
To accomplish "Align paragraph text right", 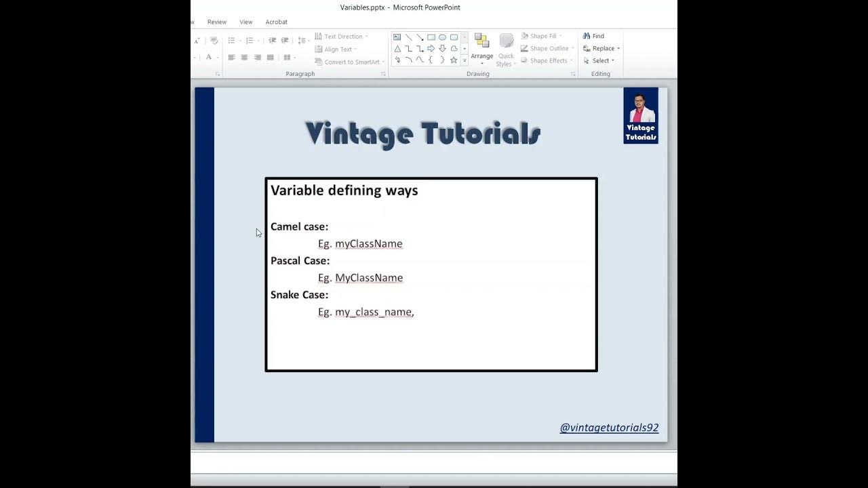I will (257, 58).
